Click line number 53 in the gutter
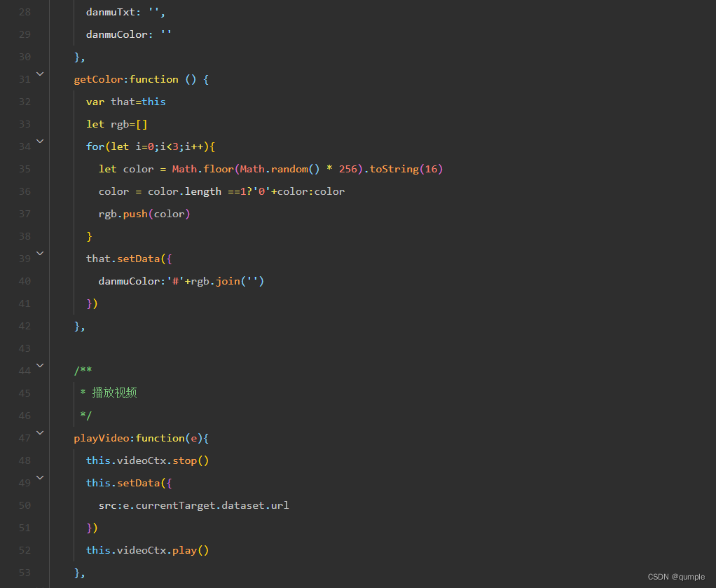 click(x=25, y=573)
